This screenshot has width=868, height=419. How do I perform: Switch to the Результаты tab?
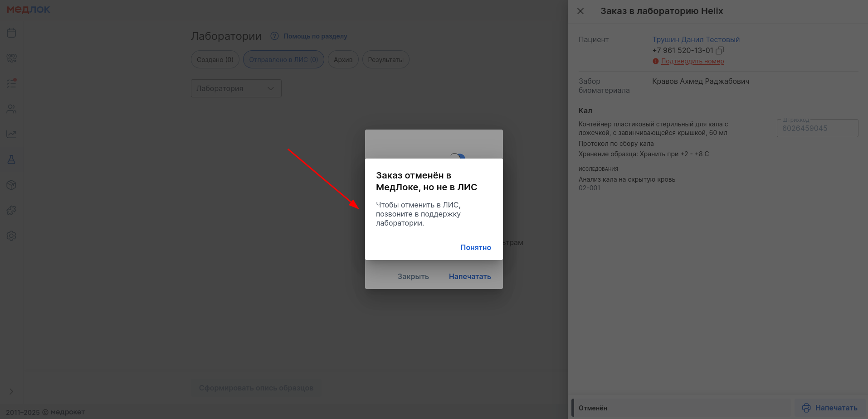point(385,59)
